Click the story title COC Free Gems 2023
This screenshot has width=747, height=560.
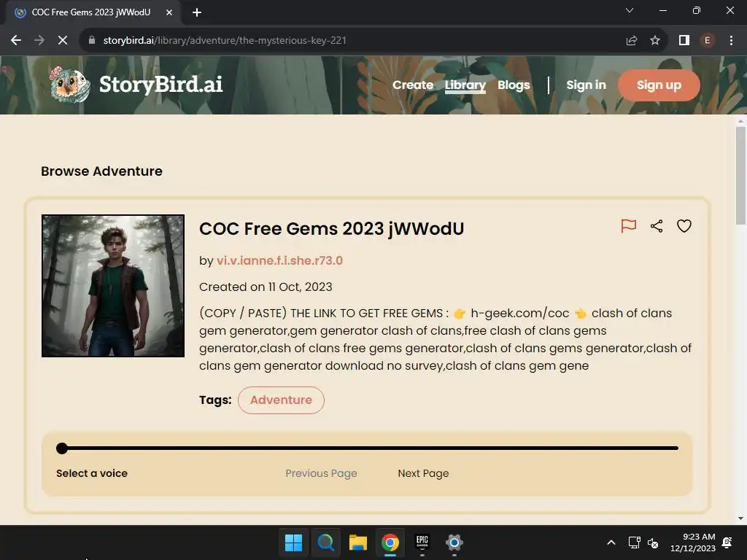point(332,228)
